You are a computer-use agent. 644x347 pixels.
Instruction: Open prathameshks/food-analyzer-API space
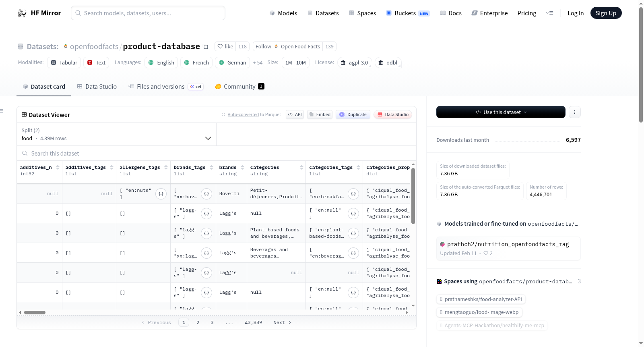pos(481,299)
